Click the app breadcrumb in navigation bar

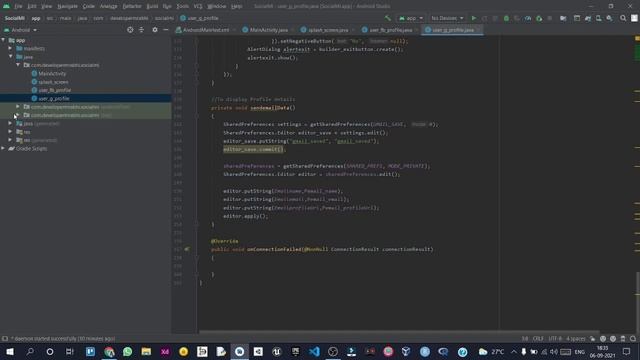36,18
